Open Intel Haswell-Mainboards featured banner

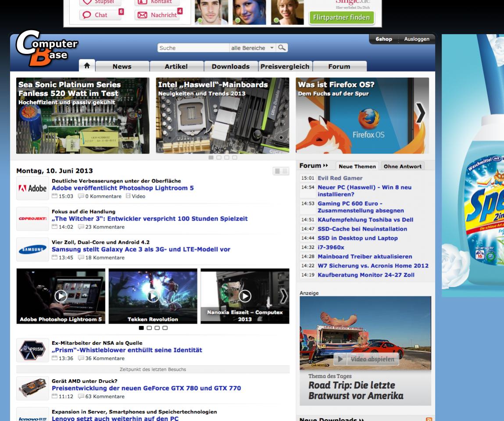[x=222, y=116]
